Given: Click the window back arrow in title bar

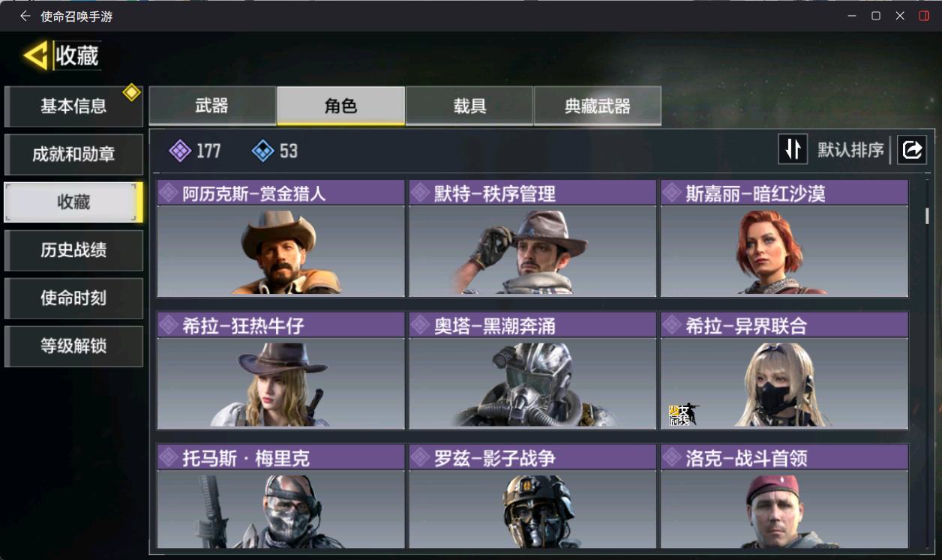Looking at the screenshot, I should point(25,16).
